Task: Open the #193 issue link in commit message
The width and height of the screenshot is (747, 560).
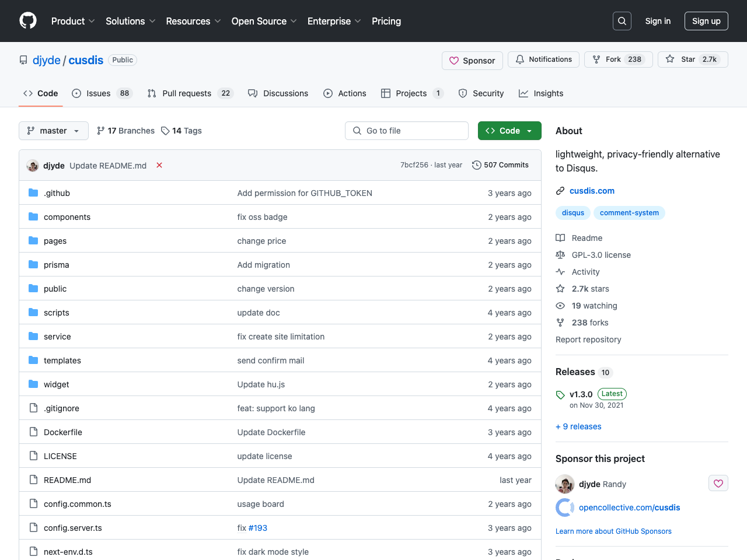Action: [x=258, y=528]
